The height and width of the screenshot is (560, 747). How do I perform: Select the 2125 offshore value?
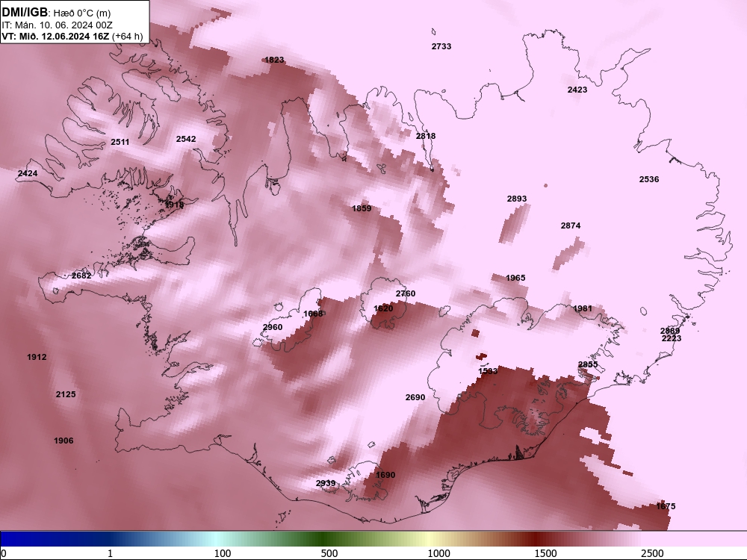click(66, 394)
